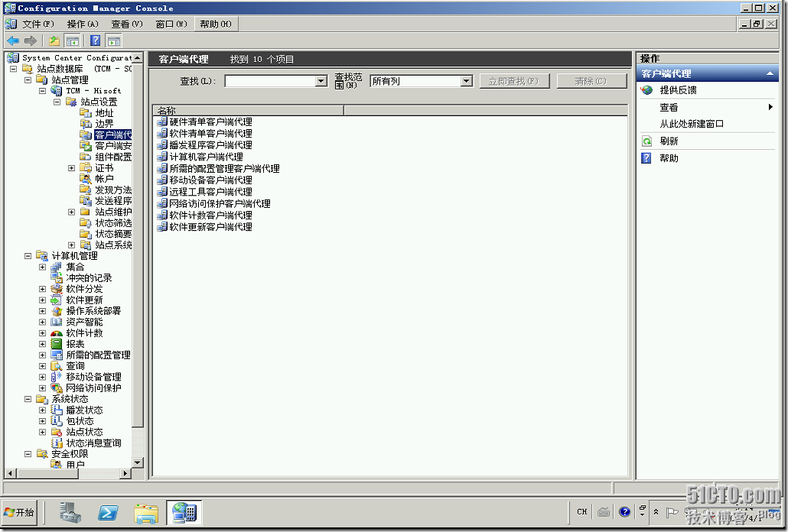
Task: Open the 操作(A) menu
Action: [83, 24]
